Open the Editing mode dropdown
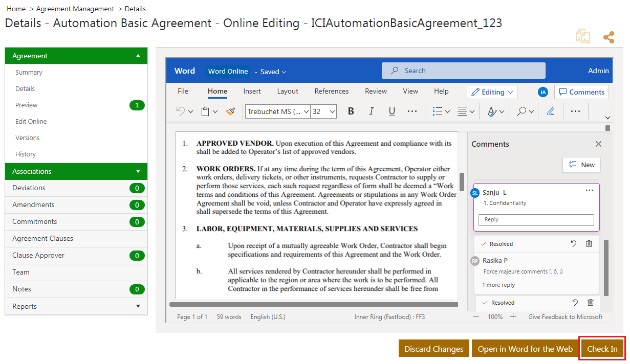630x364 pixels. point(492,92)
